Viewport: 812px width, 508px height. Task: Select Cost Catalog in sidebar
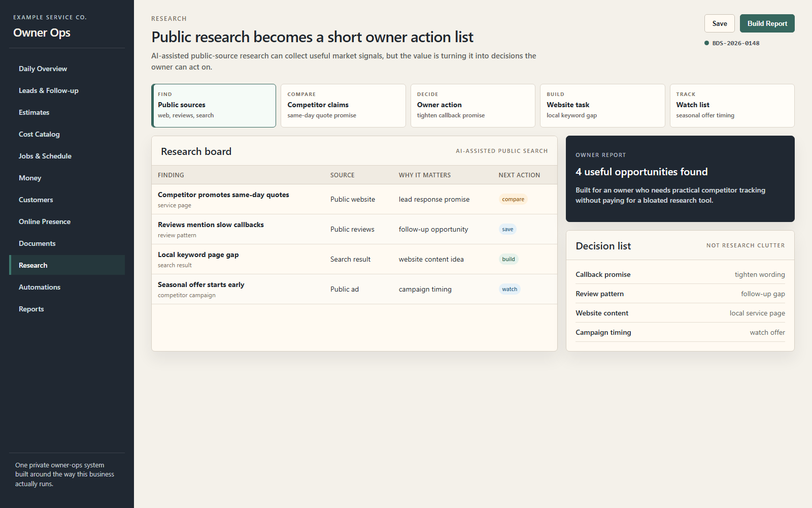(67, 134)
